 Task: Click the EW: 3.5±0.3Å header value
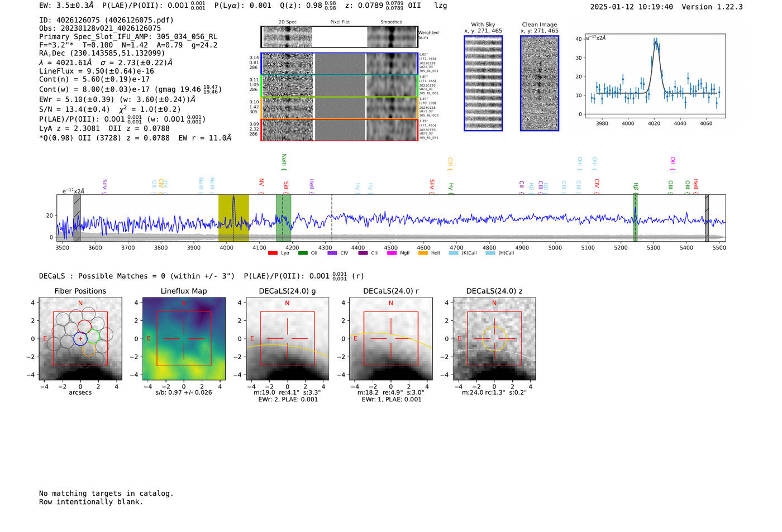click(66, 6)
